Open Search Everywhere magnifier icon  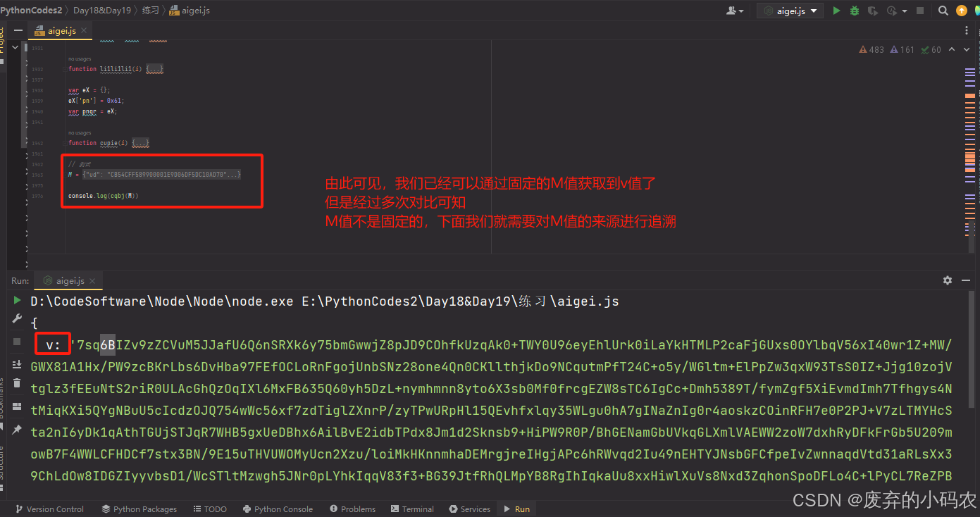943,11
